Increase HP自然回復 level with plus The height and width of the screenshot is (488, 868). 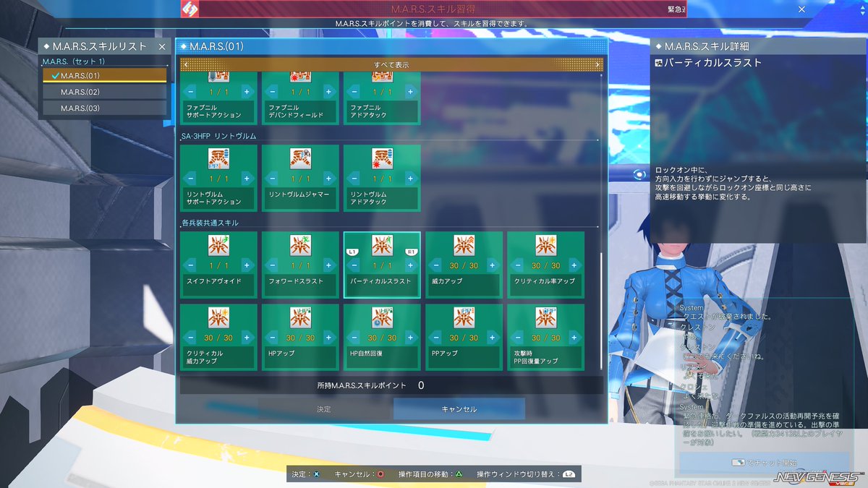click(410, 338)
